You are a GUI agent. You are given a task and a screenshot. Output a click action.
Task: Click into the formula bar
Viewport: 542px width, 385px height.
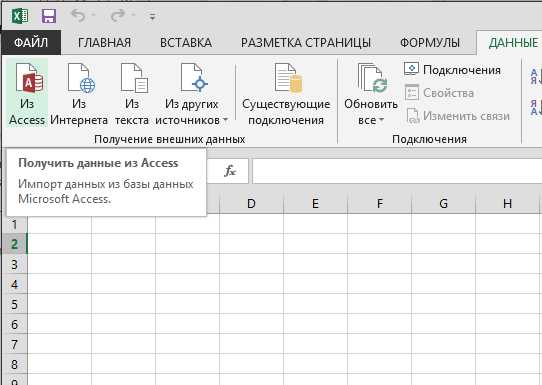pyautogui.click(x=397, y=171)
